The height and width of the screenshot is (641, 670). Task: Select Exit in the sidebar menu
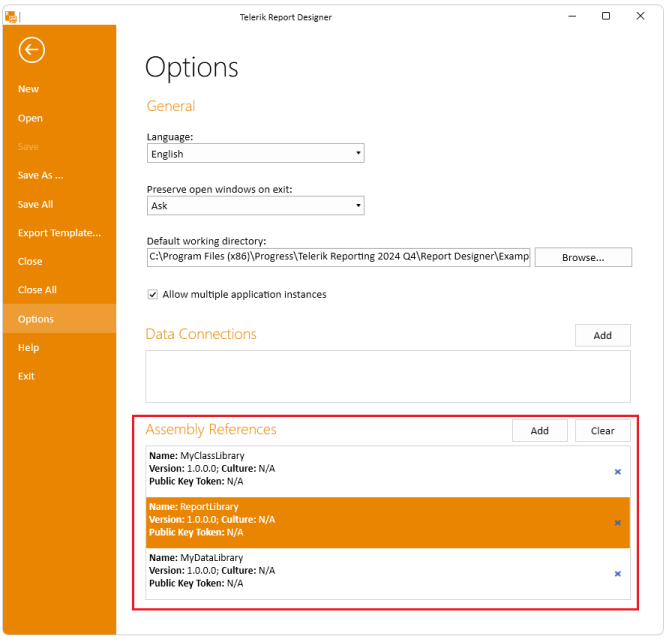click(26, 376)
